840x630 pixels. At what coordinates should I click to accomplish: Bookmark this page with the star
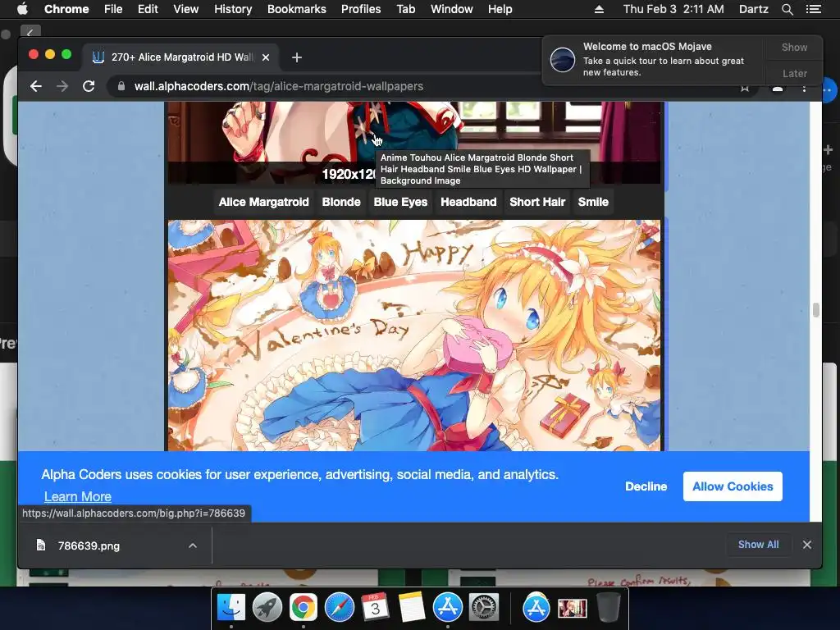click(x=745, y=89)
